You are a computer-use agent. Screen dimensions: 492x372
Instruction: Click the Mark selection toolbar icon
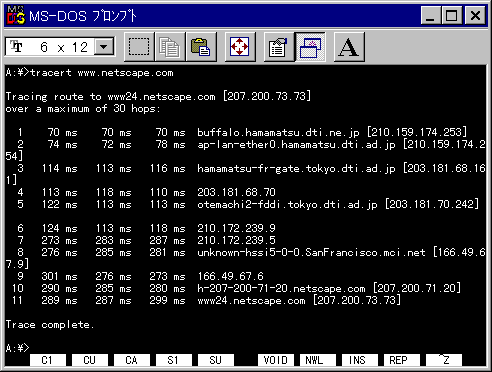coord(139,47)
